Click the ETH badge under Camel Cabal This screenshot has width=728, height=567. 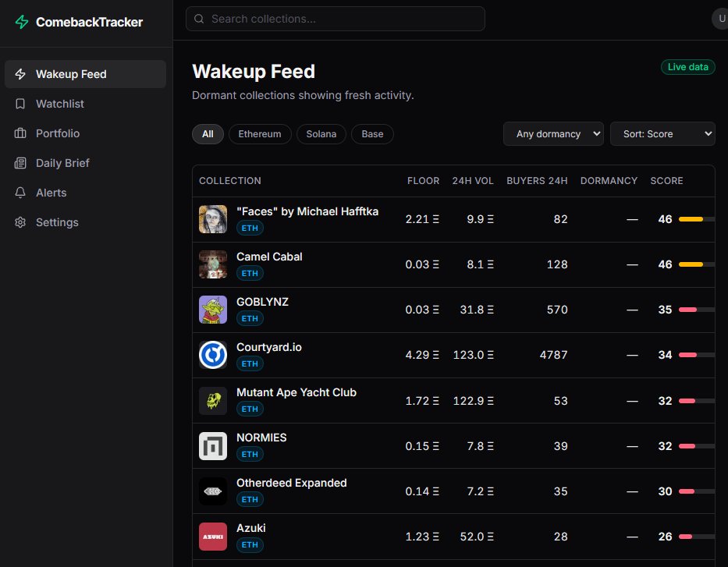(250, 273)
